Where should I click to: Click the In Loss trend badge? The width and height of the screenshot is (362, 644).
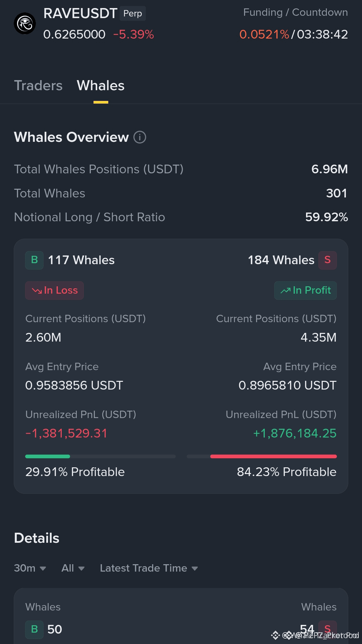tap(55, 290)
